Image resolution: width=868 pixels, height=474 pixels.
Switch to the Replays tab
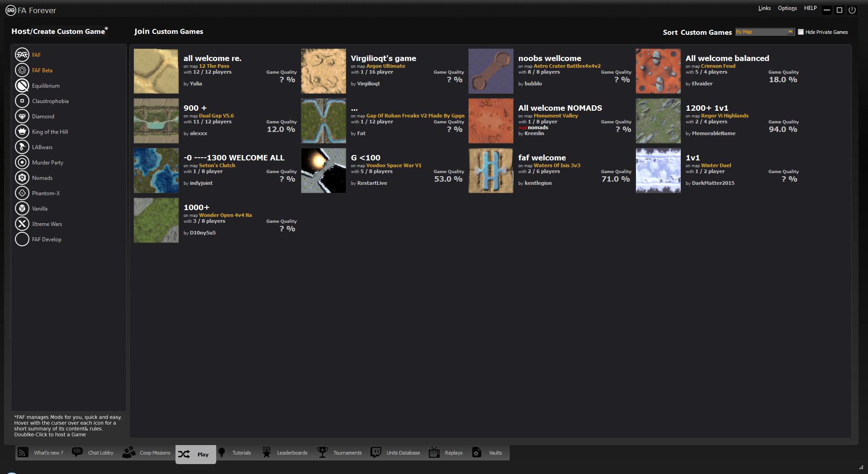(454, 453)
